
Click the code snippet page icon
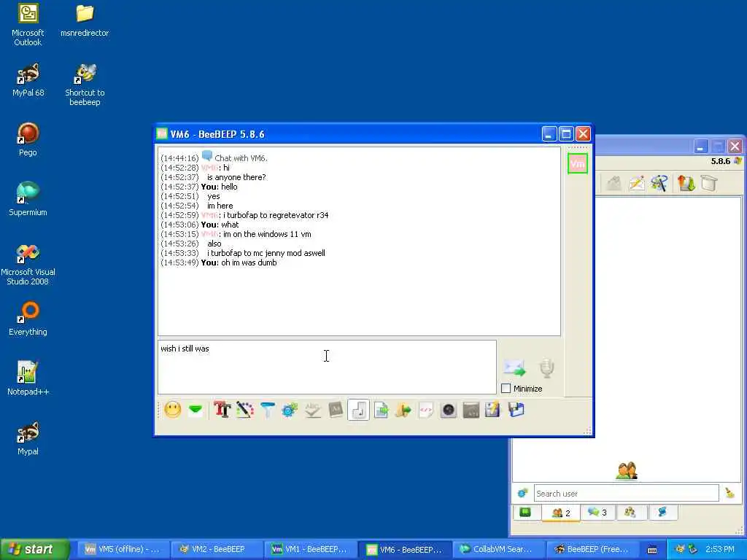click(x=426, y=410)
